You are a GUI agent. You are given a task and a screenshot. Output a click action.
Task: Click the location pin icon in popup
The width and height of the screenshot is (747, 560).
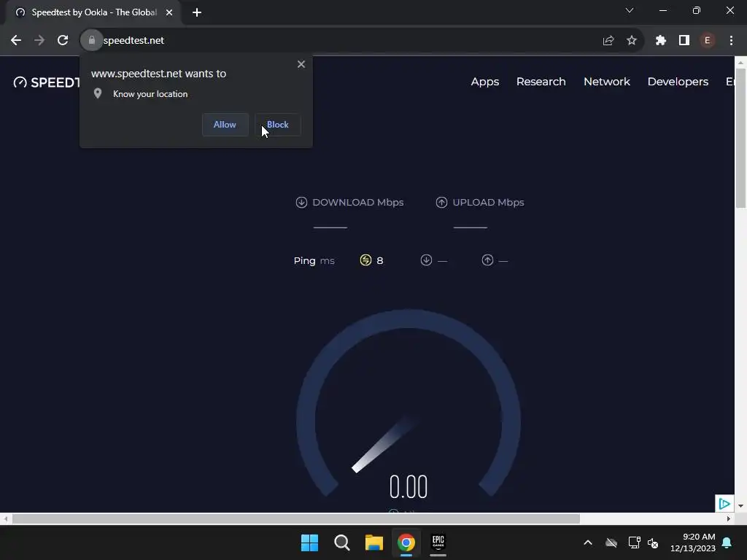[98, 93]
